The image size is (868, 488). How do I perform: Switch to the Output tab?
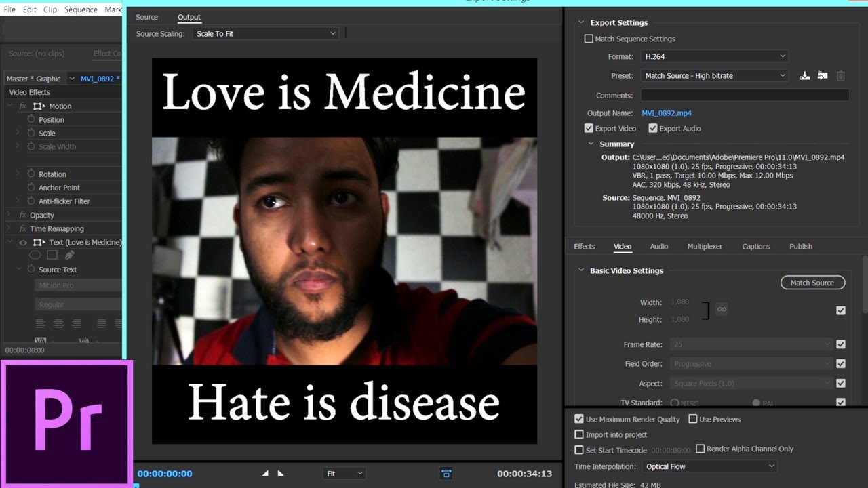coord(189,17)
